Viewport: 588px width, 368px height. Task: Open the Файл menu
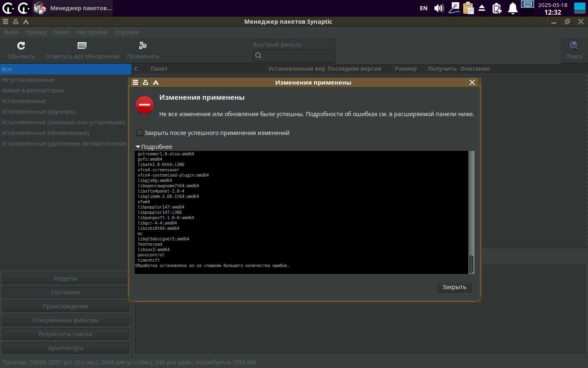11,32
